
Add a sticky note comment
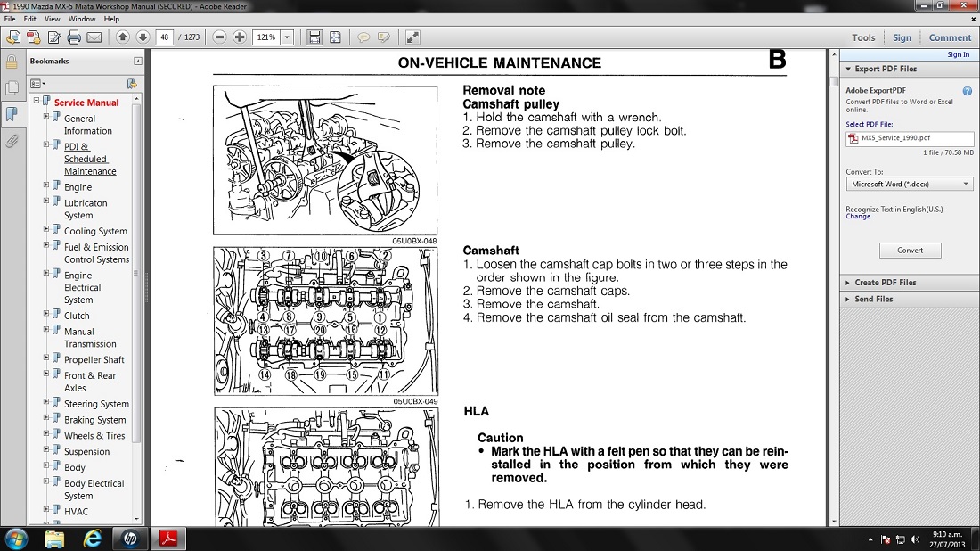(363, 37)
